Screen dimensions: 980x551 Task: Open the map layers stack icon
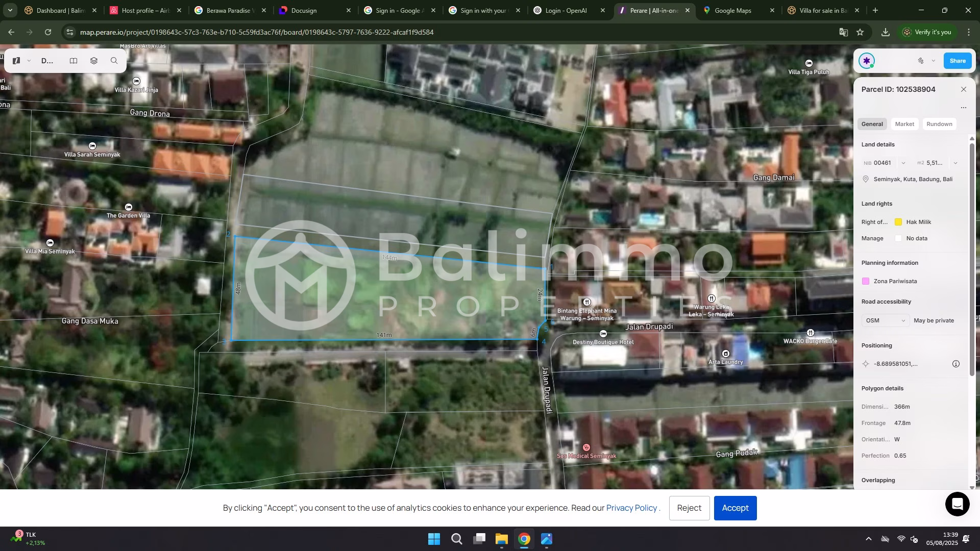pos(94,61)
